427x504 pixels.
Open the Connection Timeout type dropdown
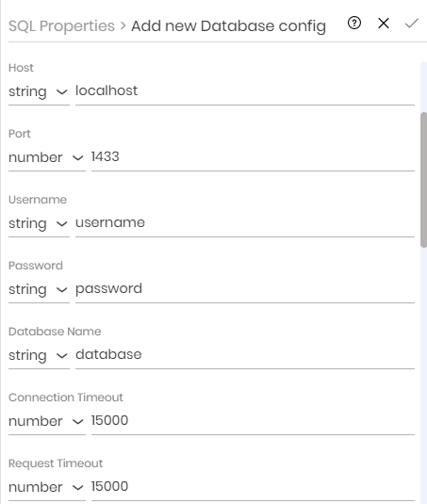point(47,421)
